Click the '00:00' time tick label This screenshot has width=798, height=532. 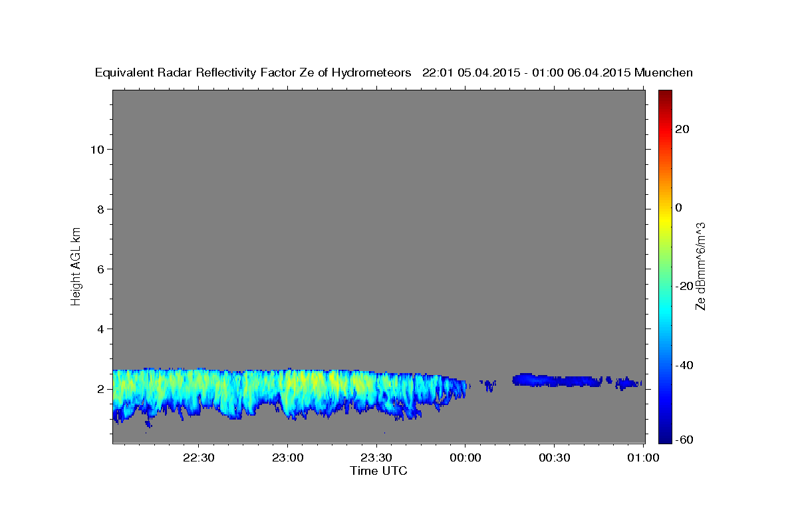[x=465, y=458]
